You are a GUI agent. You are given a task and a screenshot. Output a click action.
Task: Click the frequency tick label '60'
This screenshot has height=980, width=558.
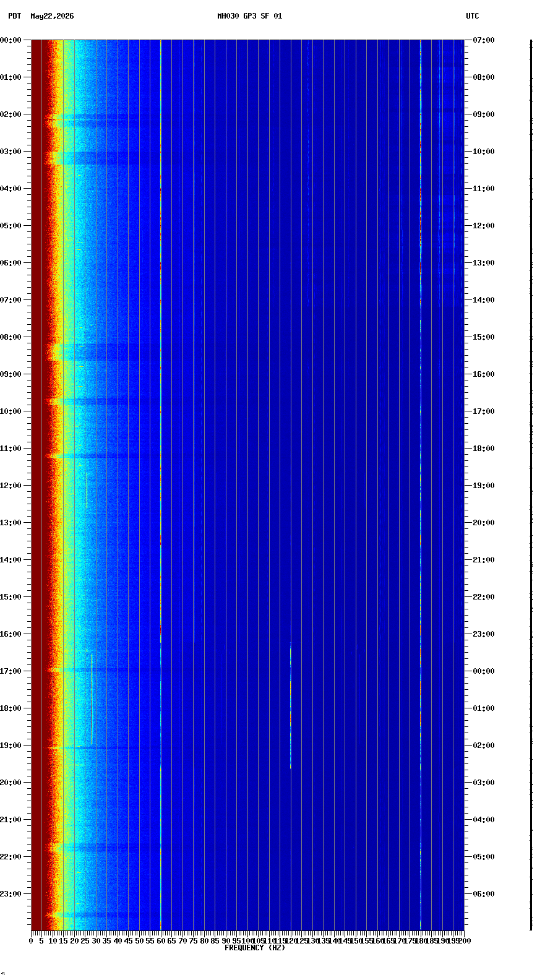(161, 941)
